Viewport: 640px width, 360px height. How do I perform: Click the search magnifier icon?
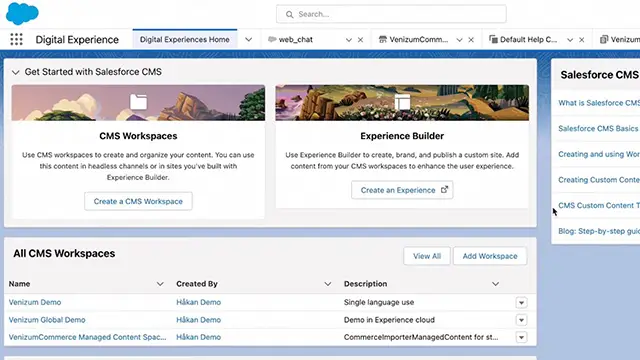pyautogui.click(x=289, y=14)
